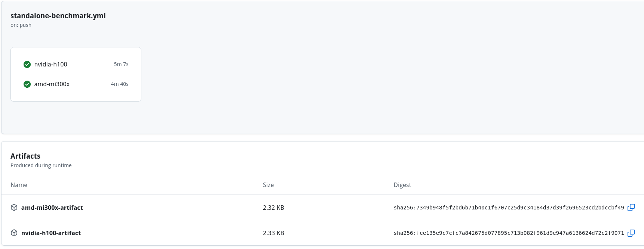Click the 2.33 KB size value

point(273,233)
